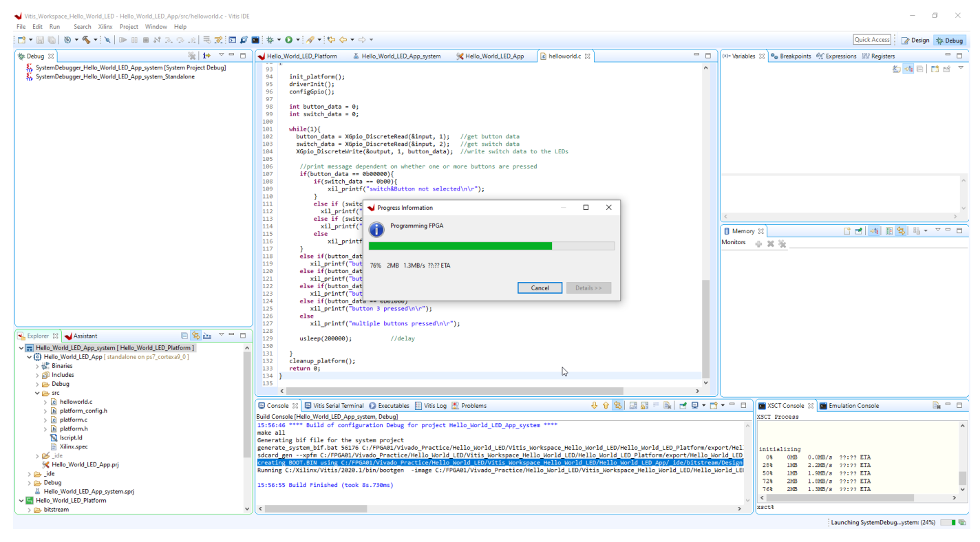Select SystemDebugger_Hello_World_LED_App_system_Standalone entry

[x=110, y=76]
